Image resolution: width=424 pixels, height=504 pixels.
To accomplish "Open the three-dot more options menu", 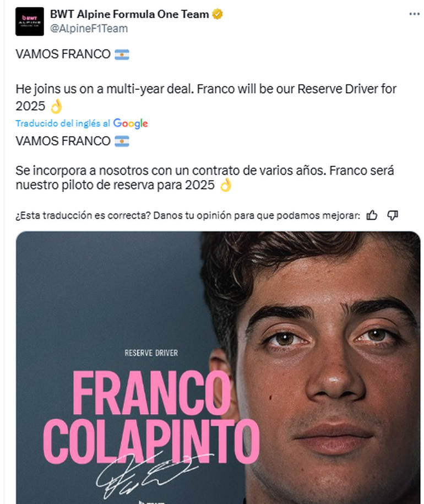I will click(414, 14).
